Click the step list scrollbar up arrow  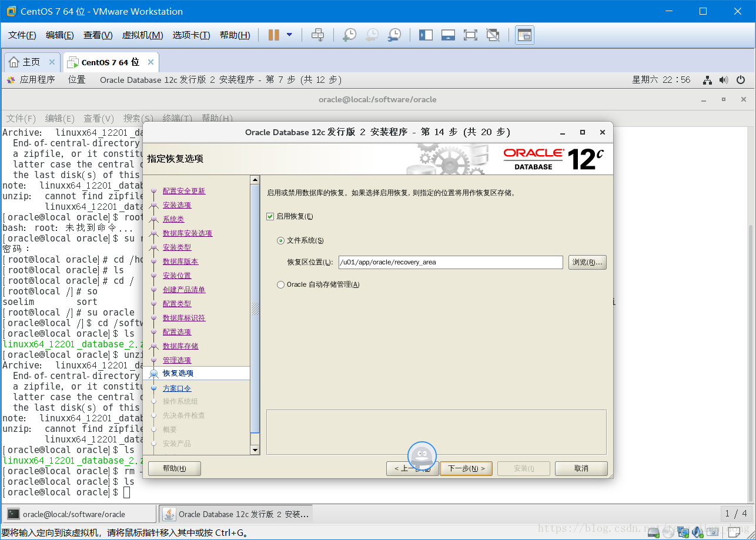coord(255,180)
